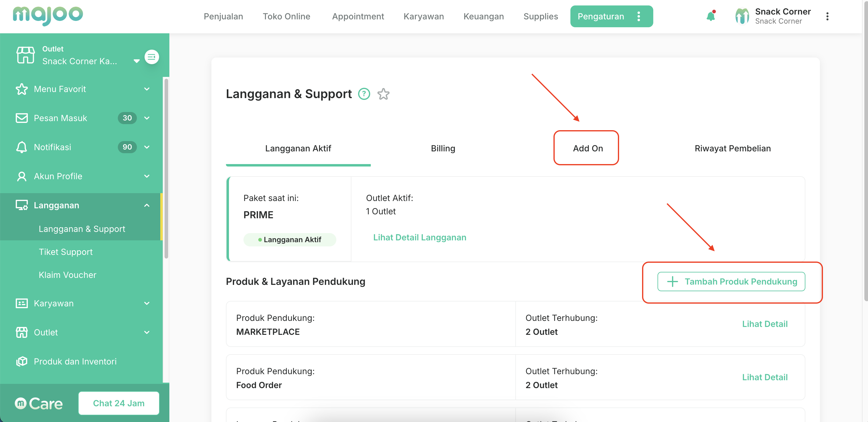Open the outlet selector dropdown arrow
Viewport: 868px width, 422px height.
tap(136, 61)
